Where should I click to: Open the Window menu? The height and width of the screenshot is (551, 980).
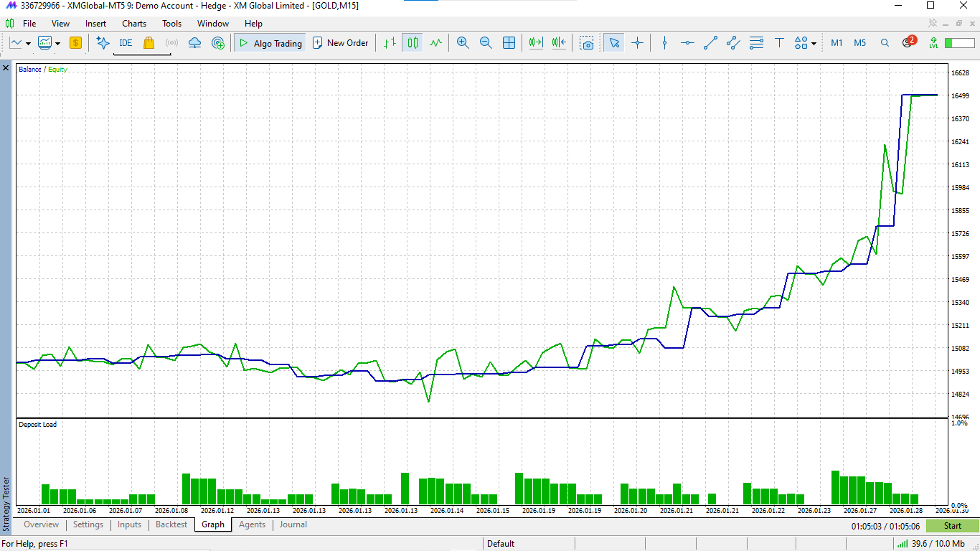coord(213,24)
